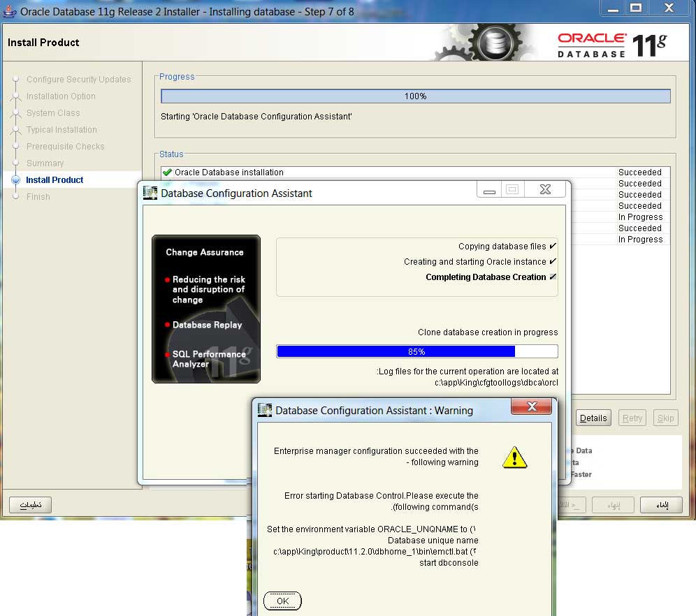Click the Warning dialog title bar icon
The height and width of the screenshot is (616, 696).
265,410
